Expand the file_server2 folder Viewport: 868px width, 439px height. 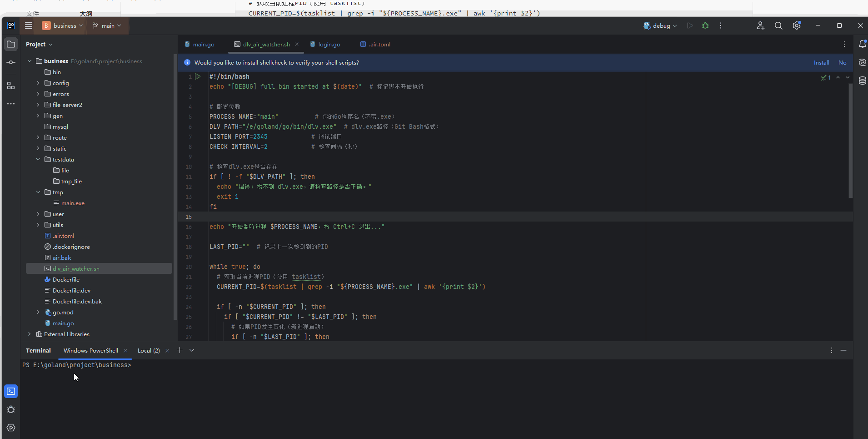click(x=38, y=105)
